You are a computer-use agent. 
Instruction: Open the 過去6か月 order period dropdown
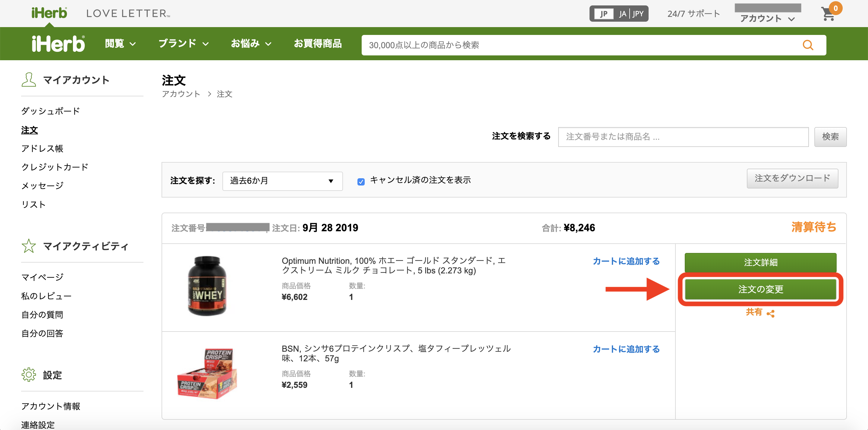[x=282, y=181]
